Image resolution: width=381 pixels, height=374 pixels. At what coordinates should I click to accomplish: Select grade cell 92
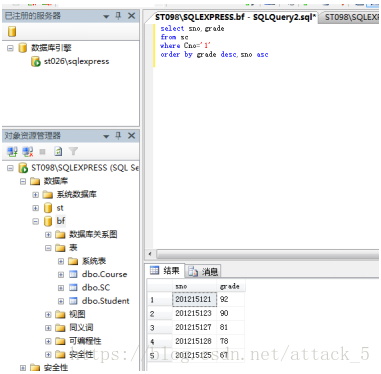(231, 299)
